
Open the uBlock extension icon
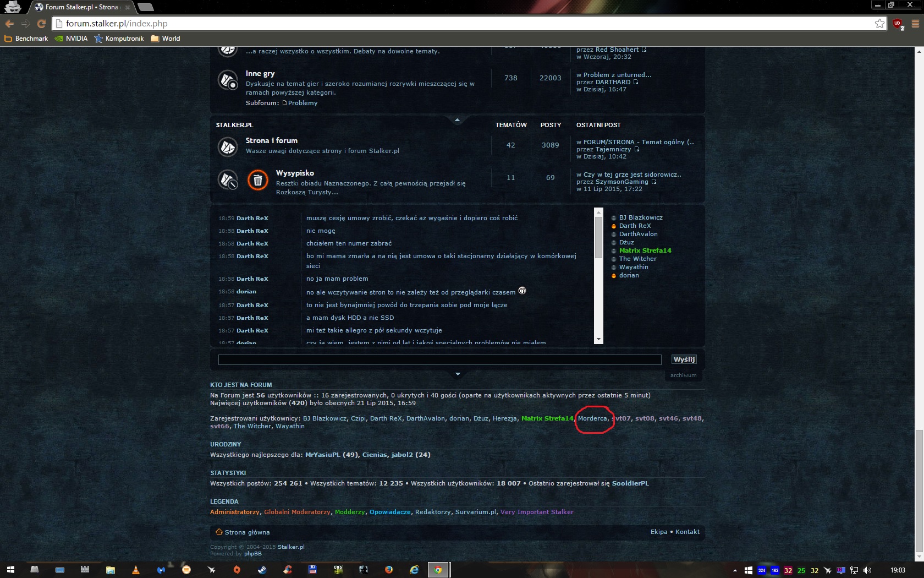898,24
